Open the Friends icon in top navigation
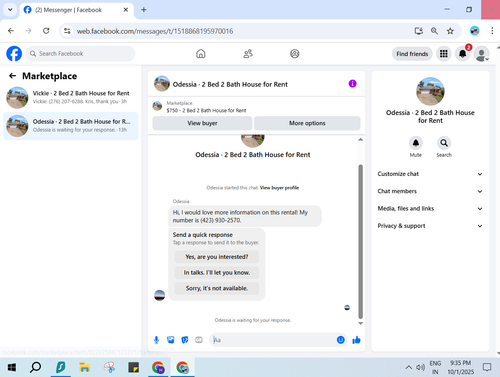 (x=248, y=54)
